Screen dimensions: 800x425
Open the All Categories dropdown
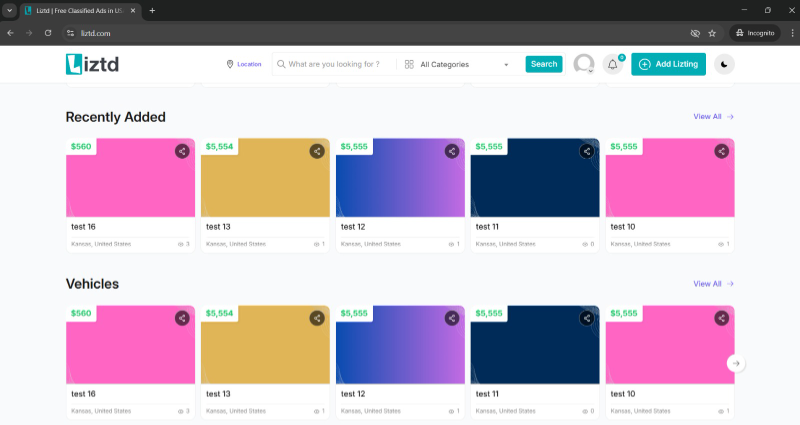(x=457, y=64)
